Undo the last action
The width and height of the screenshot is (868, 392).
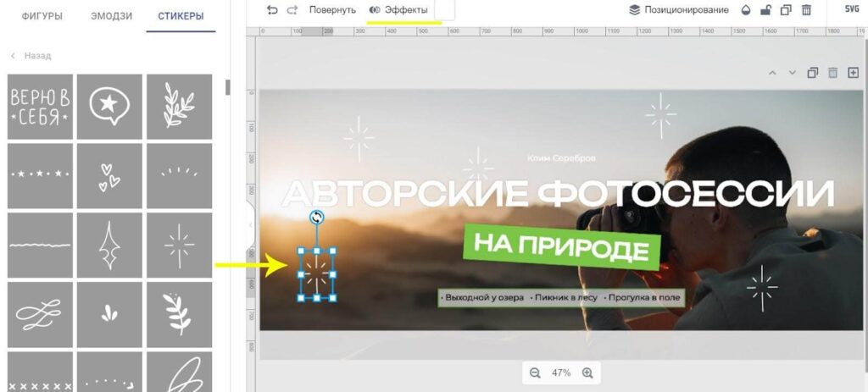pos(272,10)
